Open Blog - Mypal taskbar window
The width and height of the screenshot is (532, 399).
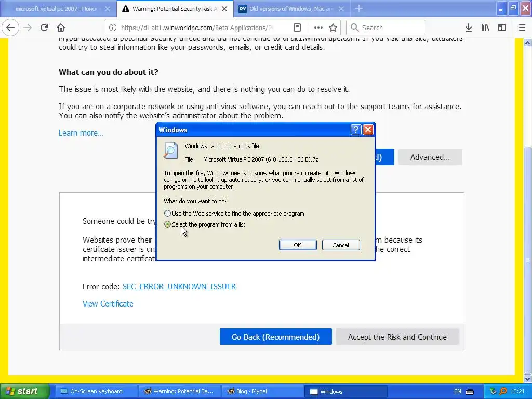tap(262, 392)
